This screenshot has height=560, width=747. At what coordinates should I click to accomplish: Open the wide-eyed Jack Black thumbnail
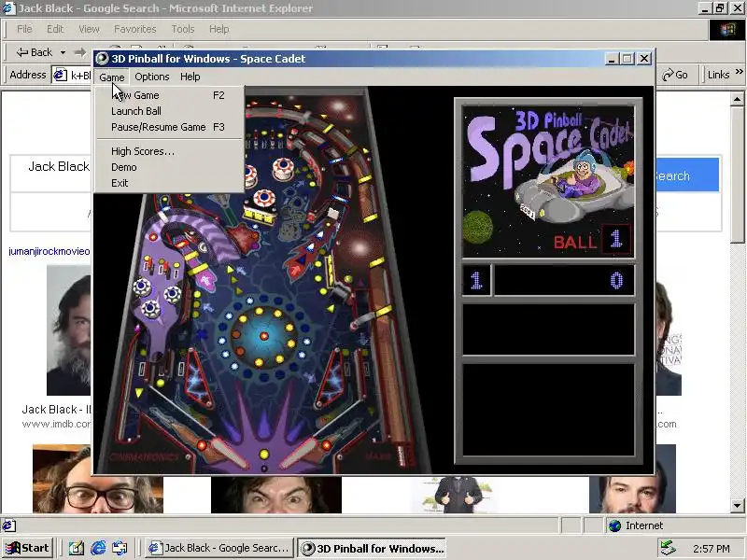(276, 495)
